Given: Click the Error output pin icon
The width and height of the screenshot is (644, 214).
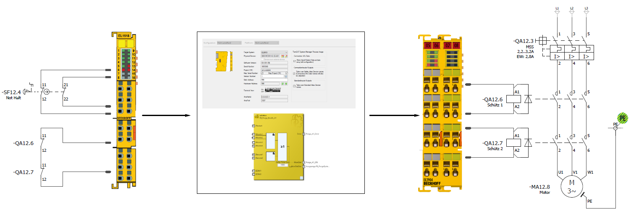Looking at the screenshot, I should click(x=304, y=134).
